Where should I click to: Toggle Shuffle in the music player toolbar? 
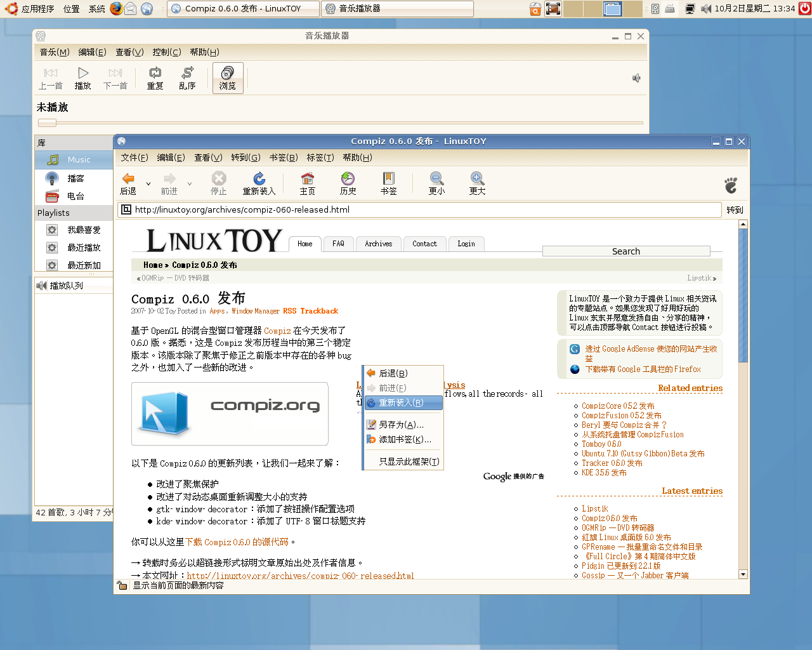(187, 79)
